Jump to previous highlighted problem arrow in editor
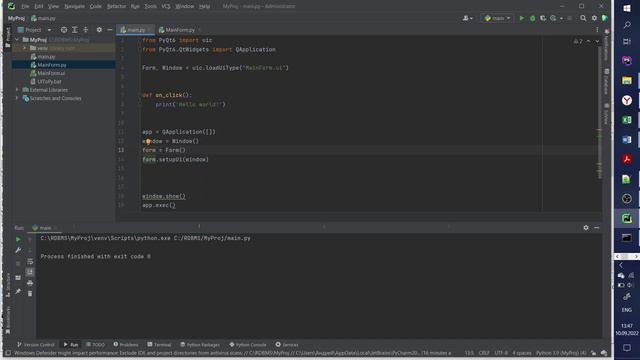The image size is (640, 360). coord(588,41)
